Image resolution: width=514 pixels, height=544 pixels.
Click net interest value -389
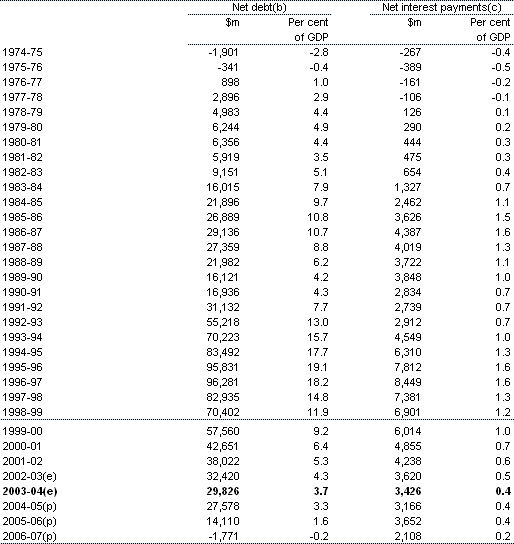pyautogui.click(x=410, y=67)
